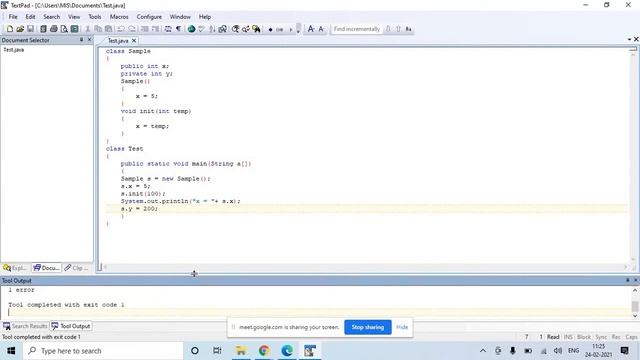This screenshot has height=360, width=640.
Task: Click Hide on the sharing notification
Action: click(402, 327)
